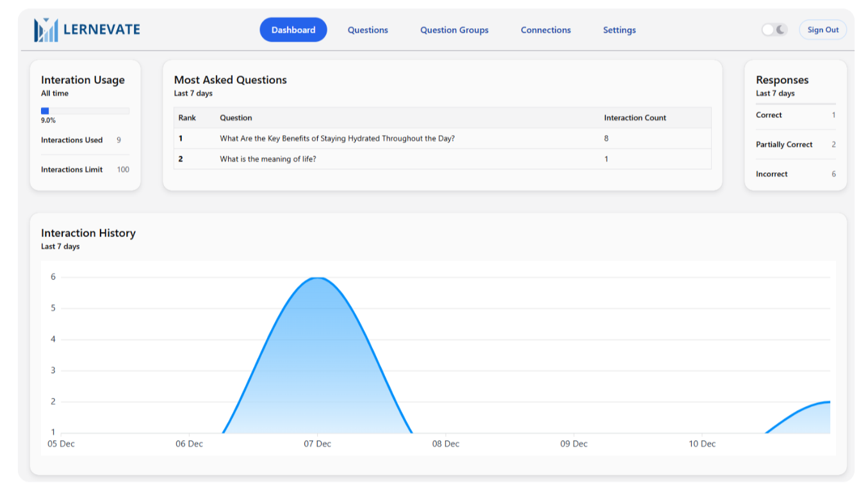
Task: Click the interaction usage progress bar
Action: click(85, 111)
